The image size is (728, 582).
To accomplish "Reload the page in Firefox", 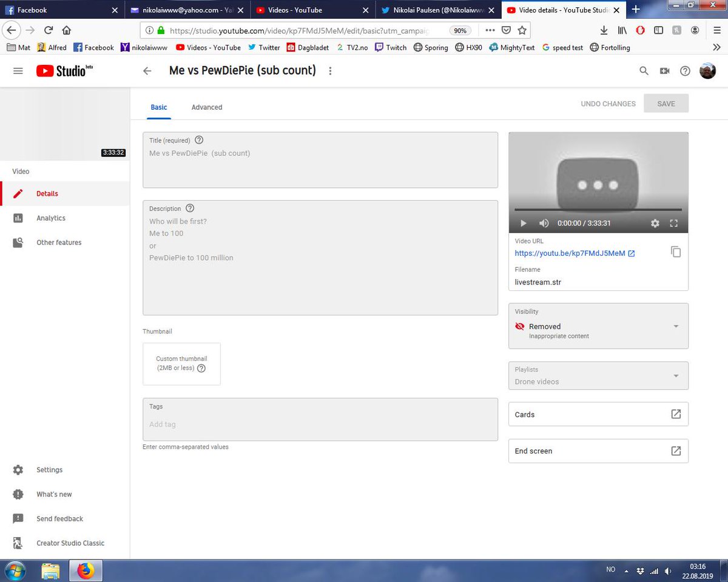I will [49, 30].
